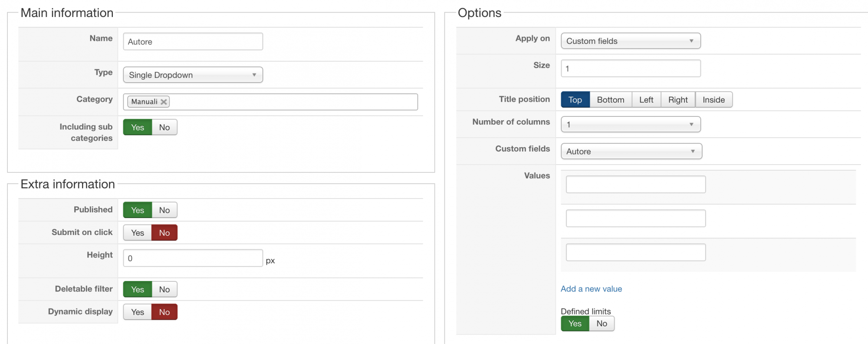Open the Number of columns dropdown

(630, 125)
